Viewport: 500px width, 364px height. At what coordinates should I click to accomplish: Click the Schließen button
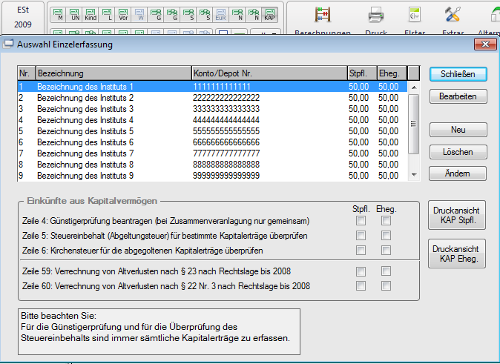[458, 74]
